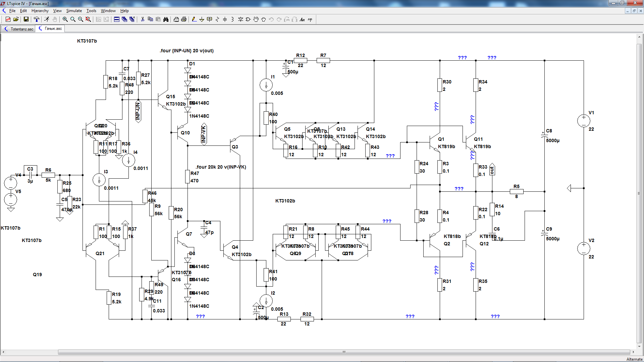Viewport: 644px width, 362px height.
Task: Select the diode placement tool
Action: (240, 19)
